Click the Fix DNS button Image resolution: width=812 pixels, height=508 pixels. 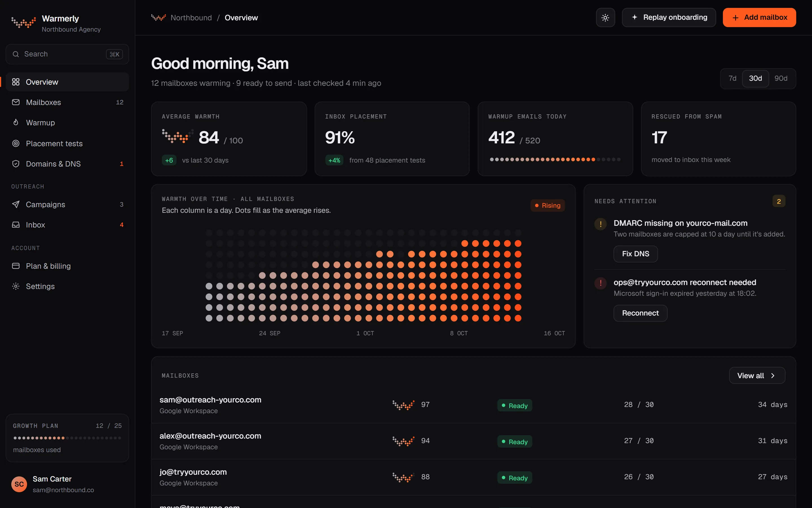[x=636, y=254]
